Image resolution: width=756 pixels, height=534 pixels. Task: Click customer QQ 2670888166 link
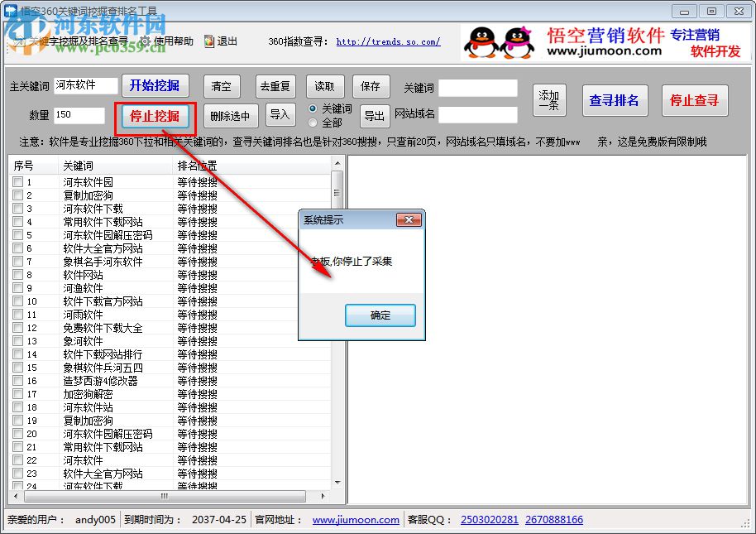tap(554, 520)
